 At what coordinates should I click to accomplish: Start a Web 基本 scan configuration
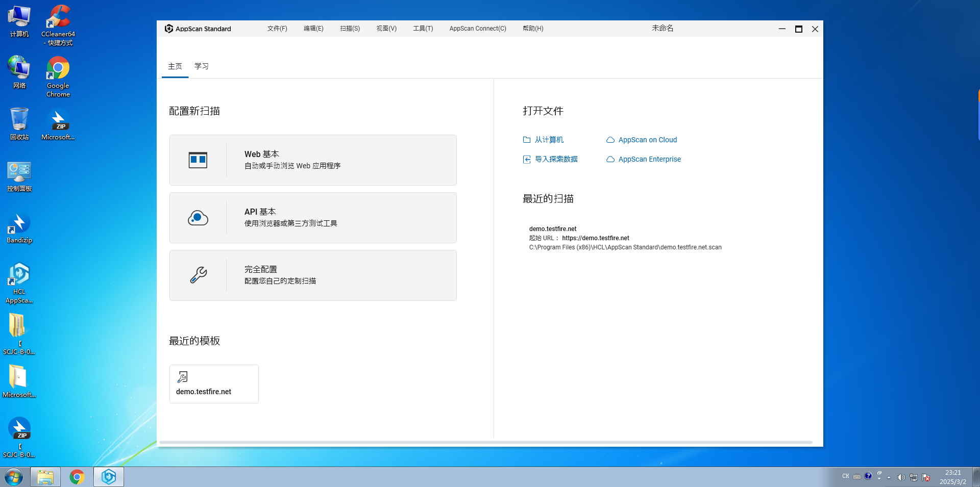313,160
